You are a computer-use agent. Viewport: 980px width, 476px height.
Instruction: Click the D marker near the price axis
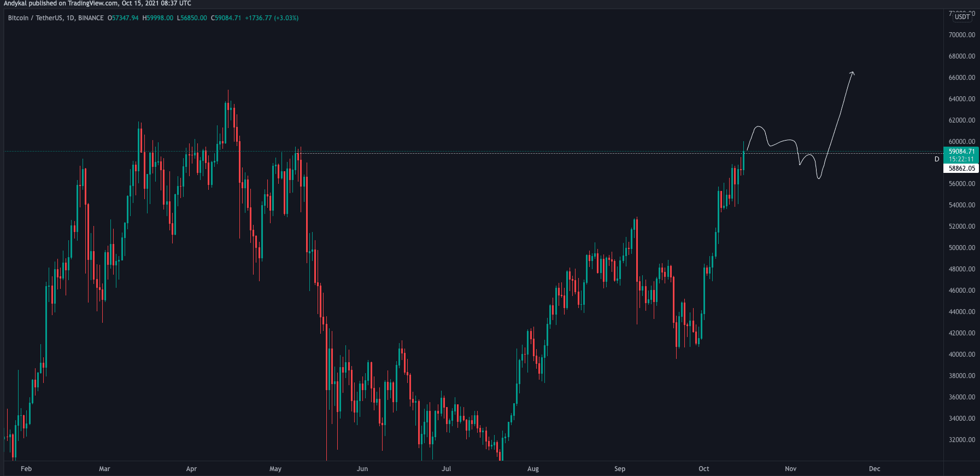point(936,159)
